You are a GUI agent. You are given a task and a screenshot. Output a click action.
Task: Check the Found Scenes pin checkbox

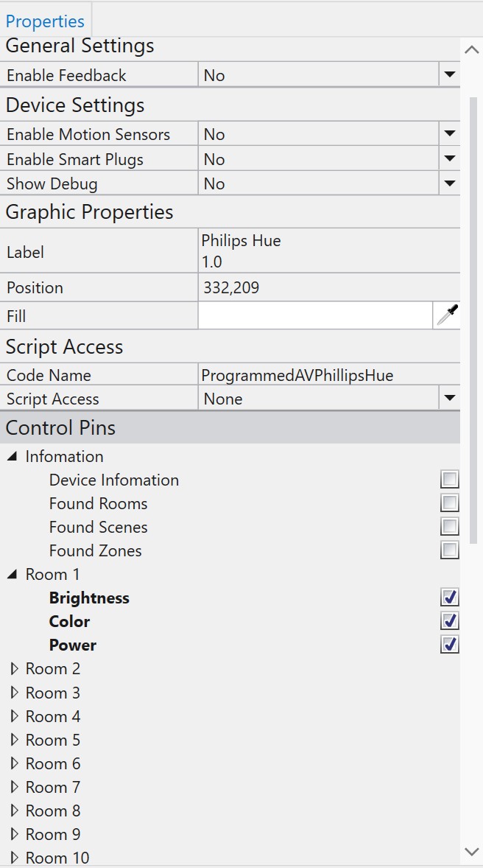point(449,526)
